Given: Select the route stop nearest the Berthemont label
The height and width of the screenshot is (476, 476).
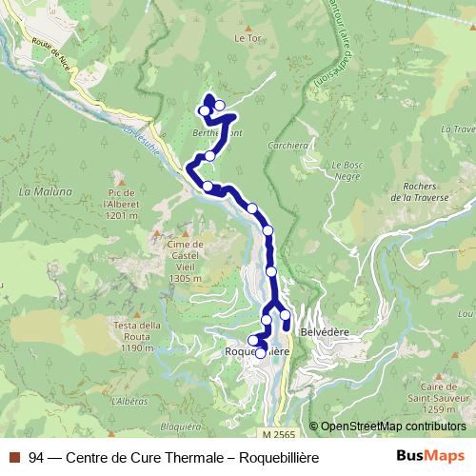Looking at the screenshot, I should (210, 156).
